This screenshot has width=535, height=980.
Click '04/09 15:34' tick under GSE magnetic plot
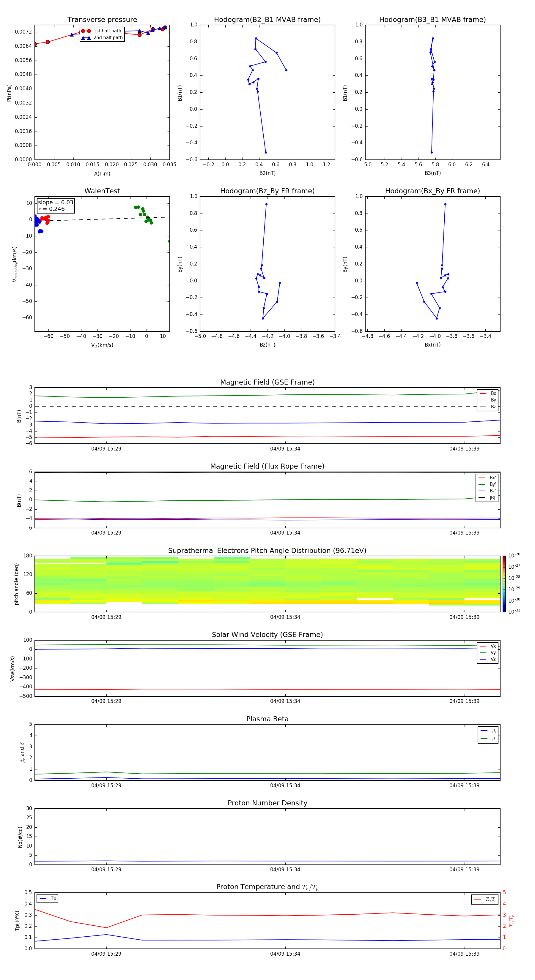click(x=285, y=449)
